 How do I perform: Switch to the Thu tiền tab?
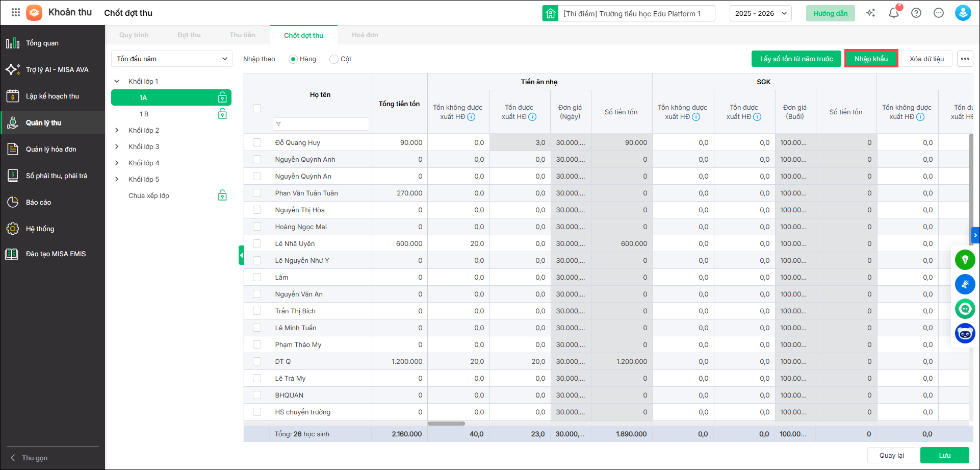(242, 35)
